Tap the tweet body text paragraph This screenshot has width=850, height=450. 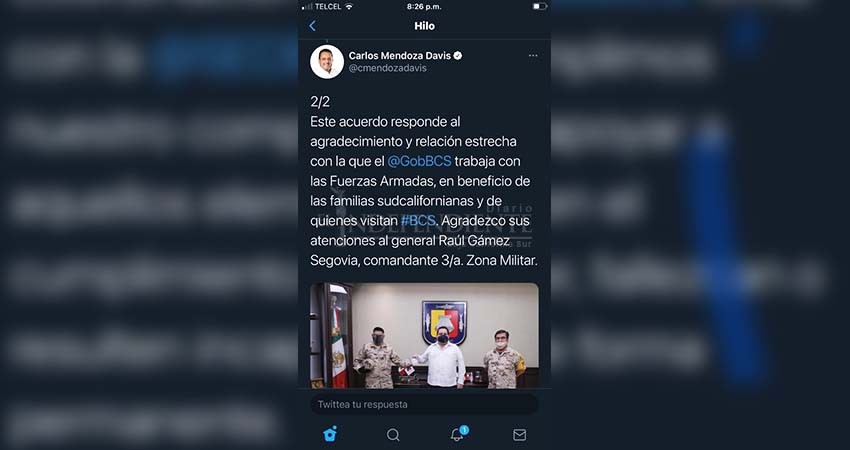[x=424, y=191]
